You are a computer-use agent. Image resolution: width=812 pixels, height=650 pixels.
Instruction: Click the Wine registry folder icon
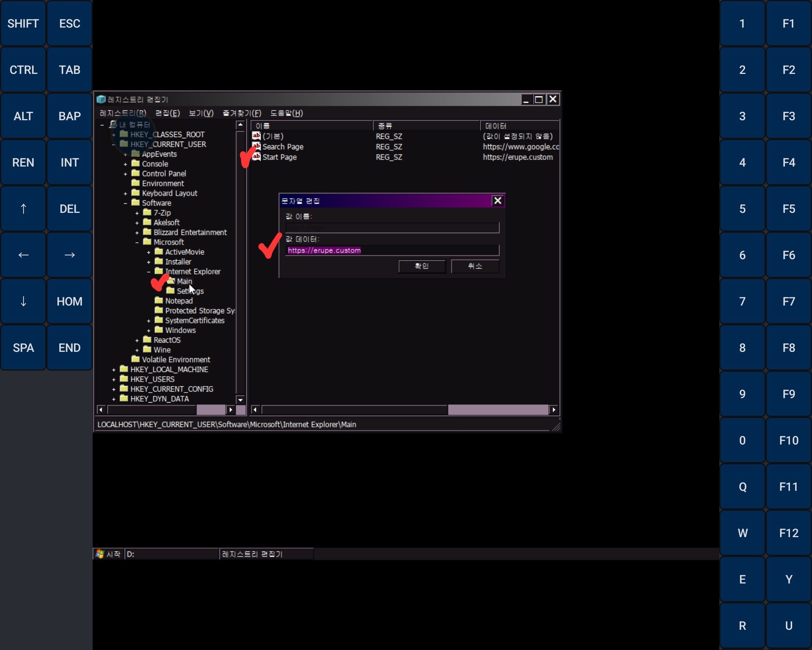[x=147, y=350]
